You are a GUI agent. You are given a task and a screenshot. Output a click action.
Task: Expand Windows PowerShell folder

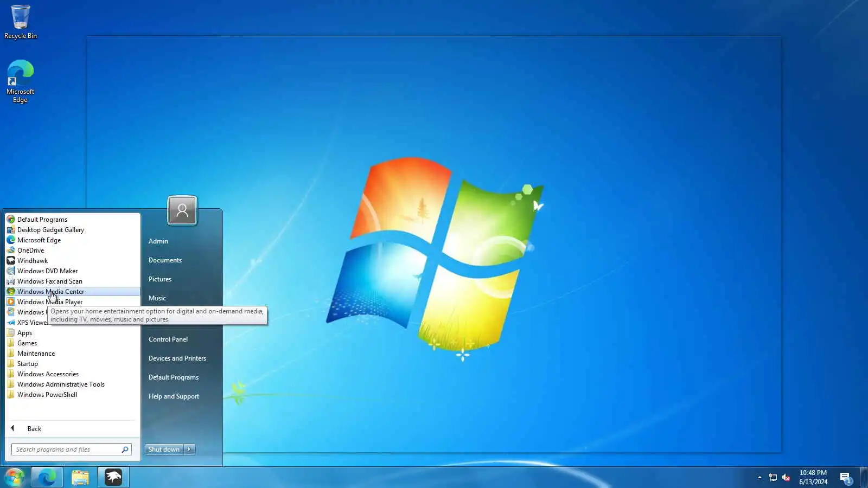(73, 395)
